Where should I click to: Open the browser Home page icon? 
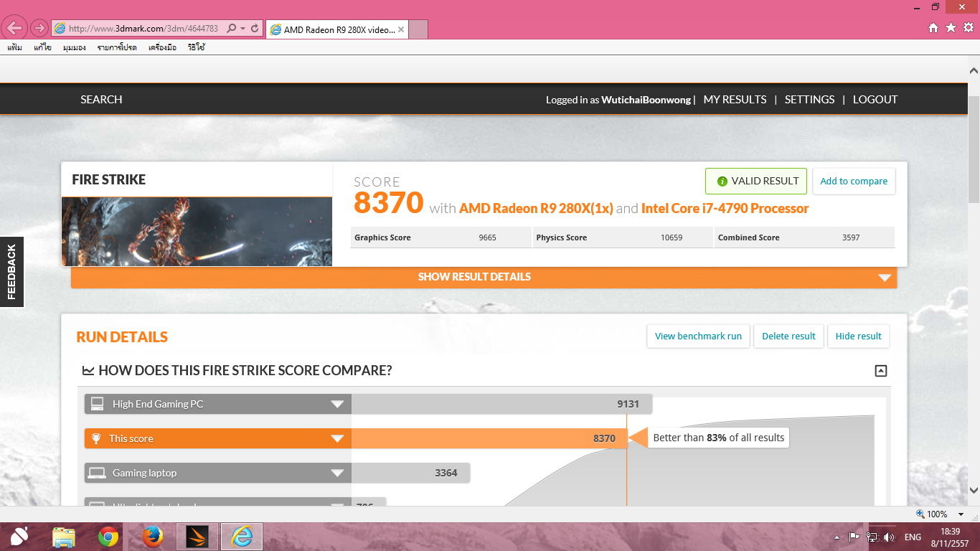point(933,28)
